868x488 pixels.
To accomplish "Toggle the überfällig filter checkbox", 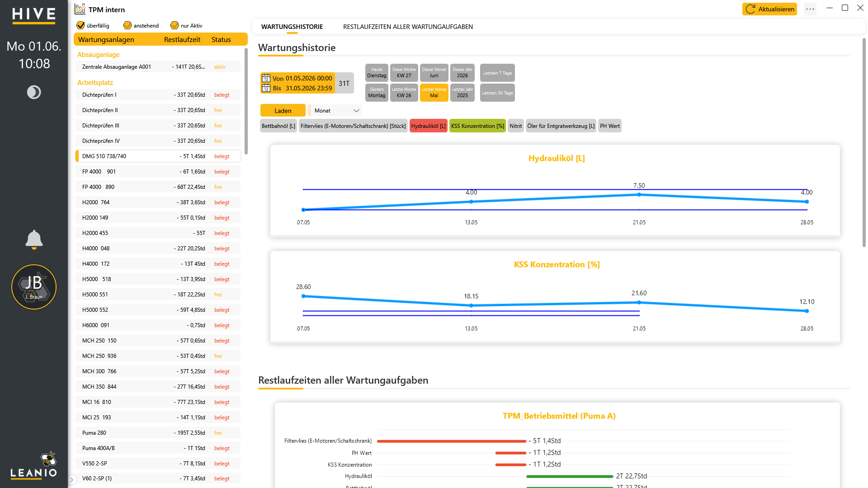I will click(80, 25).
